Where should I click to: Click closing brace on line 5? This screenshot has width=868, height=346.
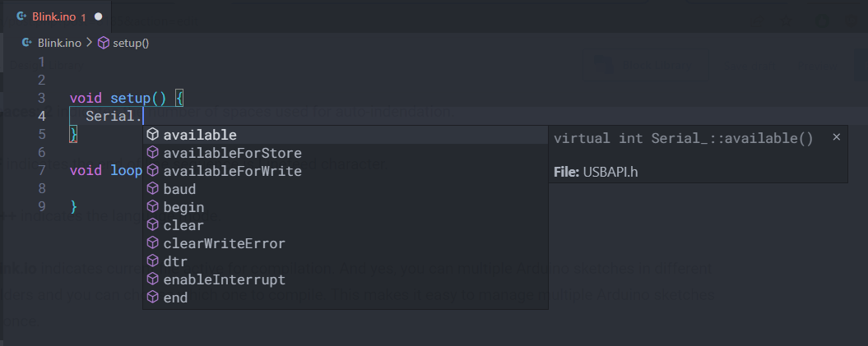tap(73, 134)
